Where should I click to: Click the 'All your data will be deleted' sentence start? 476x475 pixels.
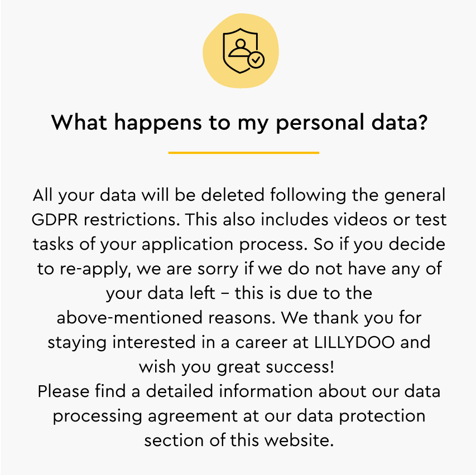click(x=146, y=195)
